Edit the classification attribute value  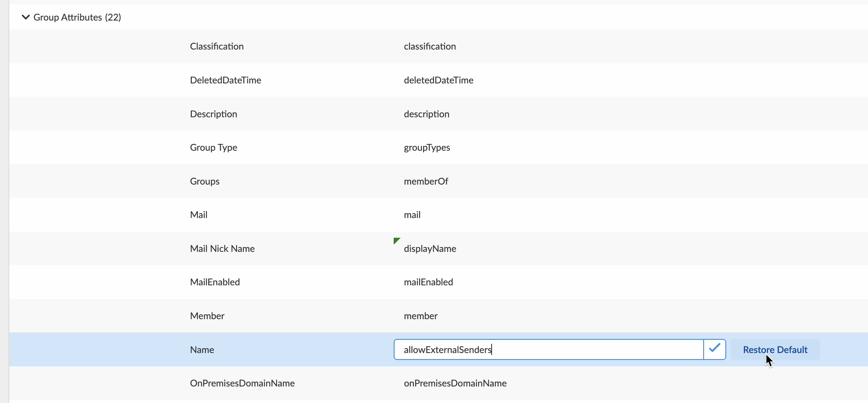point(430,46)
